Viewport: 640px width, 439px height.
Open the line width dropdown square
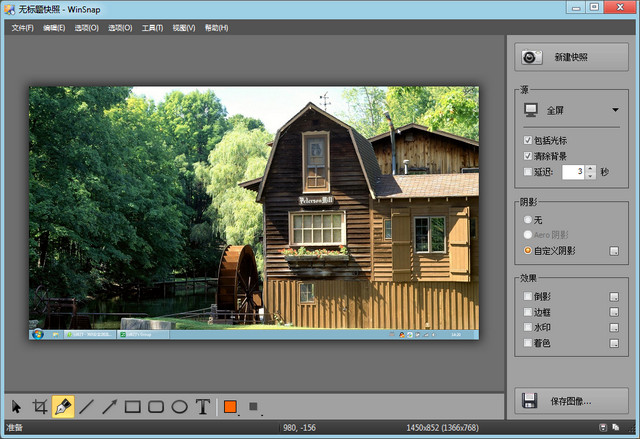click(x=253, y=407)
